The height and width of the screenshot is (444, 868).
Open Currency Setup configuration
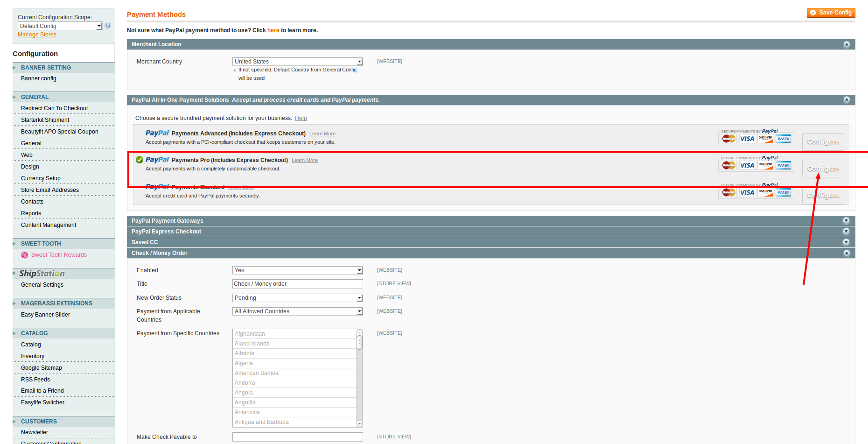41,178
